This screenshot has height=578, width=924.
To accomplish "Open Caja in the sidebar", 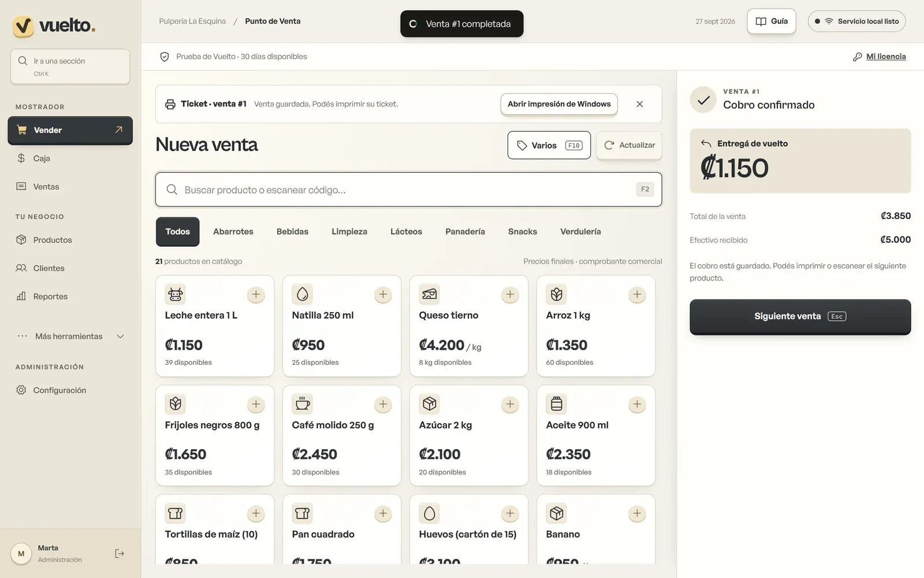I will click(x=70, y=158).
